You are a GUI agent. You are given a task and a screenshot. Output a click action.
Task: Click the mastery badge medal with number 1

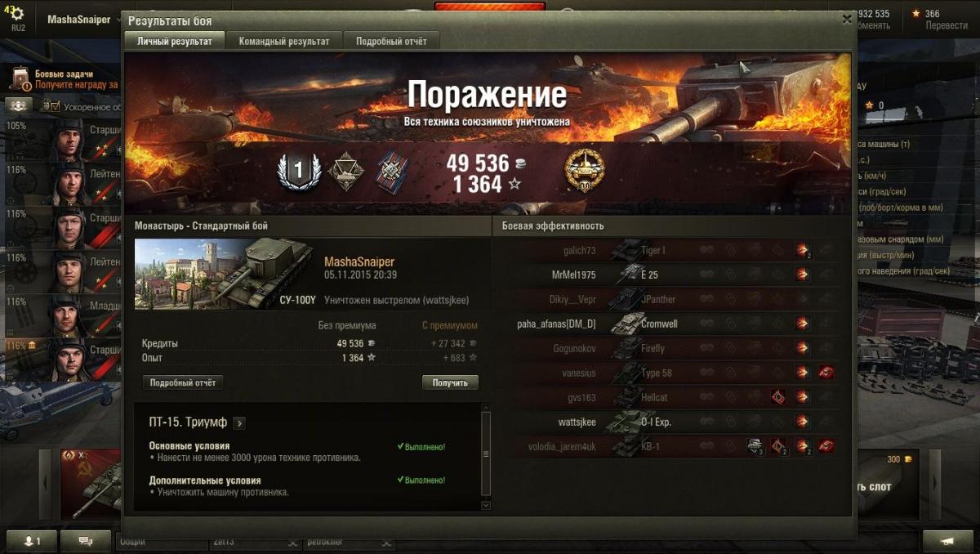(297, 171)
